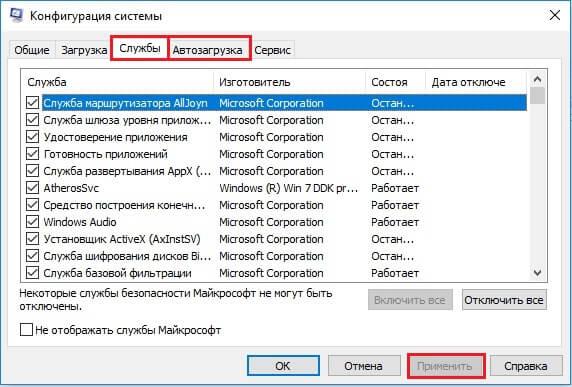Uncheck the Windows Audio service

tap(32, 222)
